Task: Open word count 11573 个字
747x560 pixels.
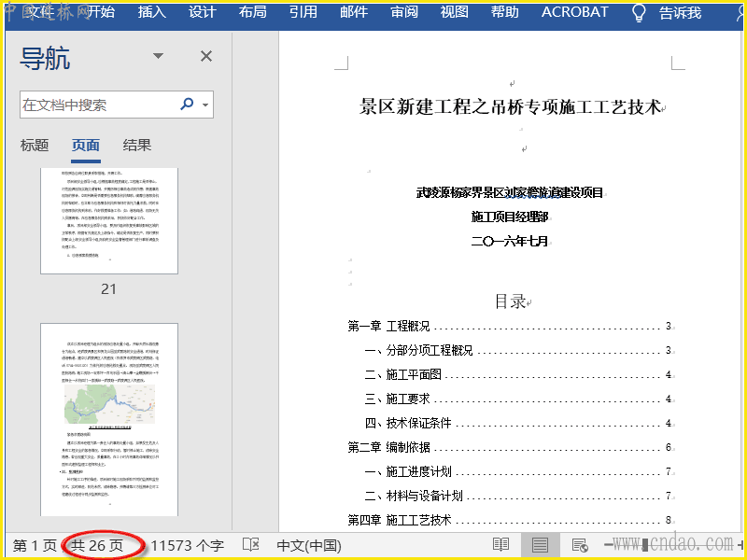Action: point(188,546)
